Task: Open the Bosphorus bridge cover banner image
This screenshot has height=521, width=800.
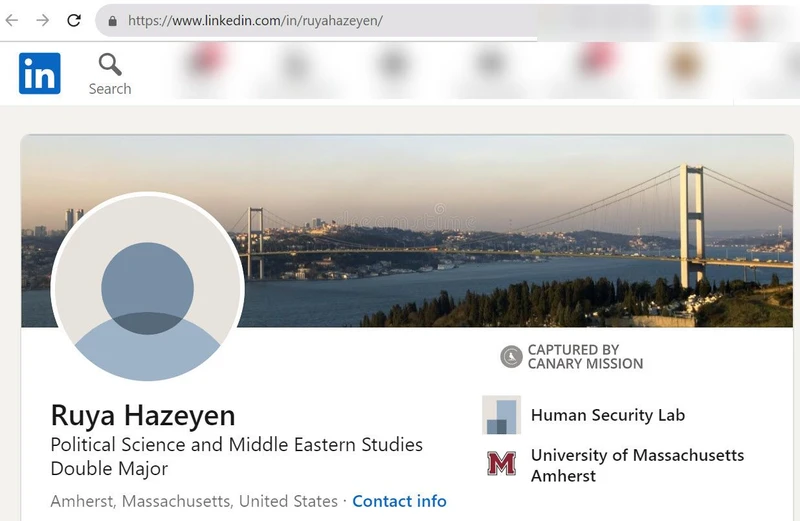Action: (x=407, y=231)
